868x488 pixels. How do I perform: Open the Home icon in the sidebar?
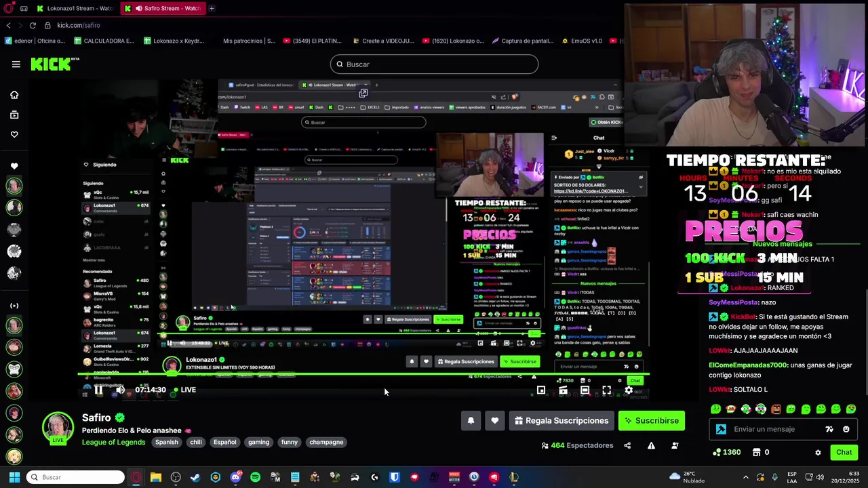click(14, 95)
